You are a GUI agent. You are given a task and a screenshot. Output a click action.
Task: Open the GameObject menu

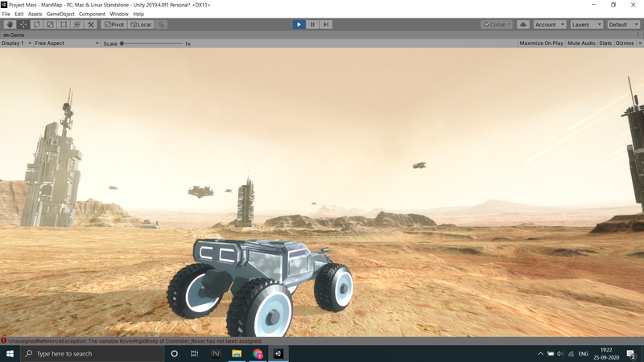(x=60, y=14)
